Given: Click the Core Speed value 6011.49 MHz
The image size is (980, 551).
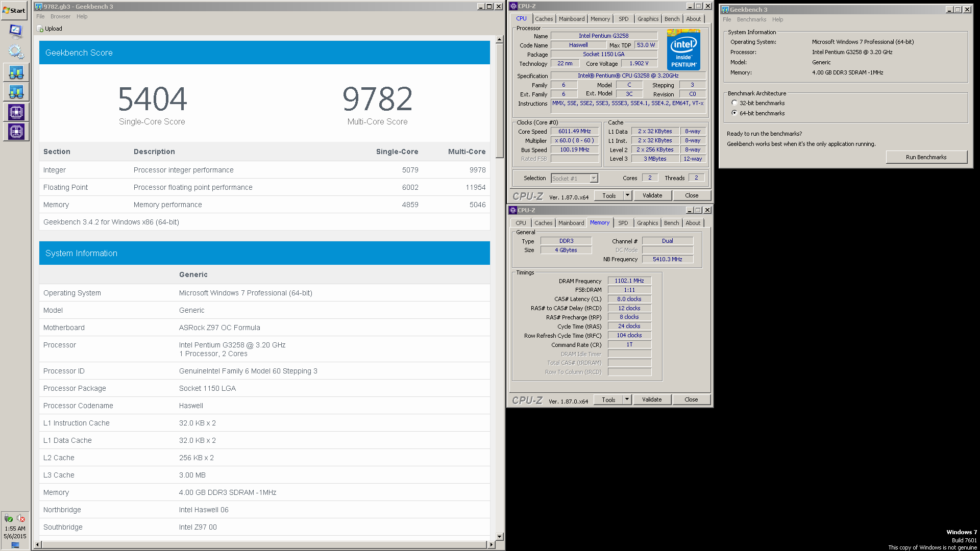Looking at the screenshot, I should (x=575, y=131).
